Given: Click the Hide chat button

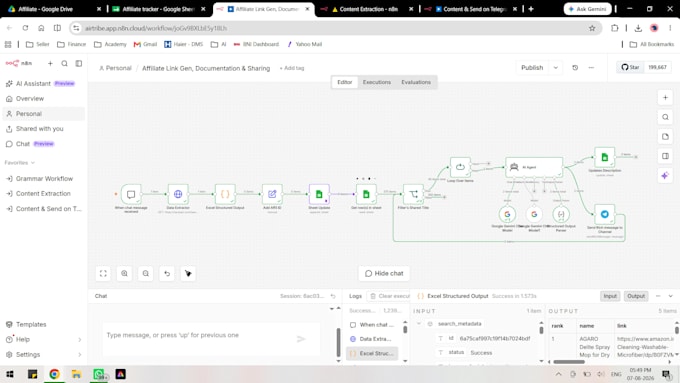Looking at the screenshot, I should (384, 273).
